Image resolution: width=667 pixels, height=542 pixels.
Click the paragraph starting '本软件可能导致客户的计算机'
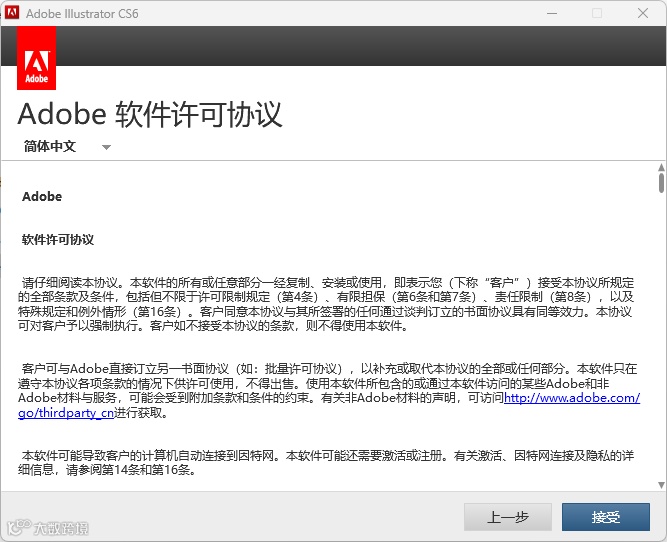pos(326,462)
